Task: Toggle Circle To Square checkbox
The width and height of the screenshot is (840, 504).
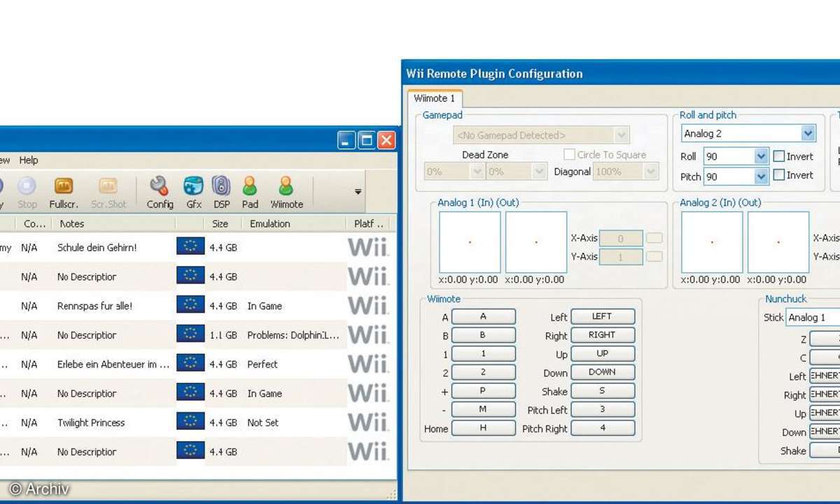Action: (x=569, y=155)
